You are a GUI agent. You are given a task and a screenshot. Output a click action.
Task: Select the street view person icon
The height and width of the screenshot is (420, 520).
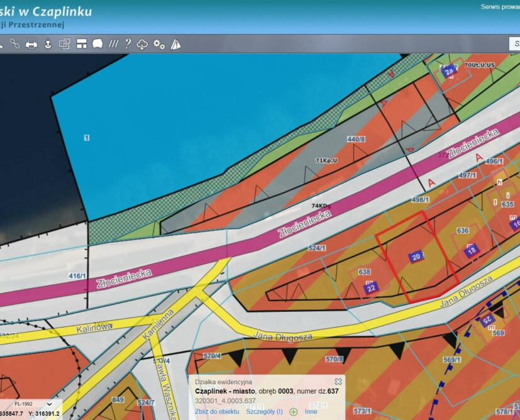tap(47, 44)
